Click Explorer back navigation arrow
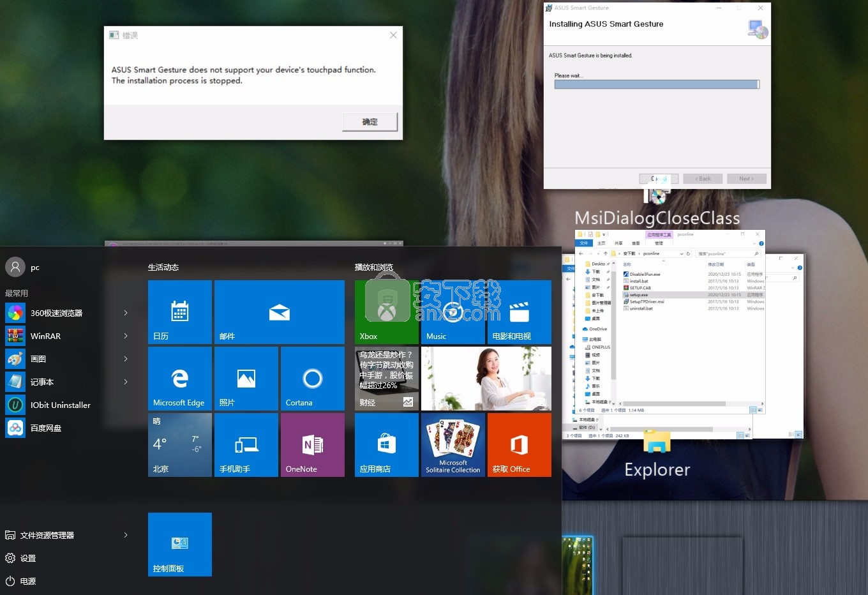Screen dimensions: 868x595 [581, 253]
